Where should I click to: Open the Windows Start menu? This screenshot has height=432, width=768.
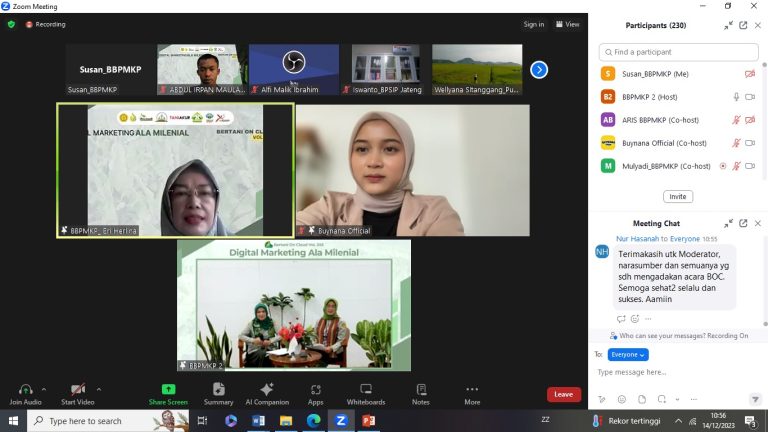coord(13,421)
